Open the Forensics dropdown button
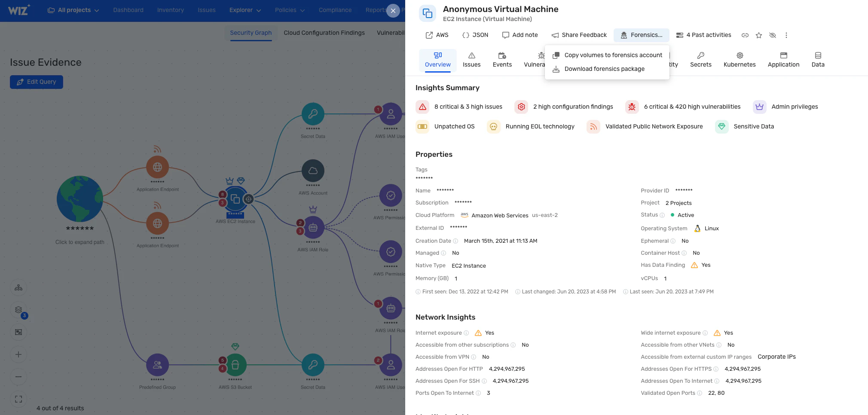This screenshot has height=415, width=868. click(x=641, y=35)
